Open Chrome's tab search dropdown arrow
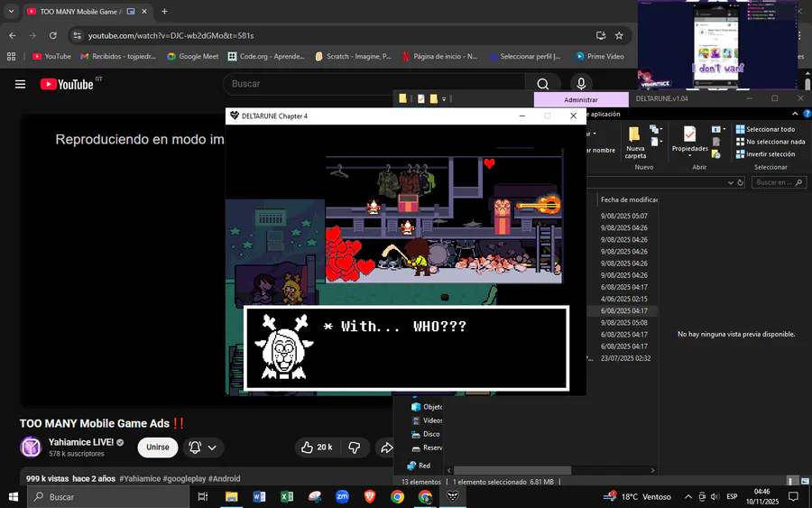Screen dimensions: 812x508 click(11, 12)
